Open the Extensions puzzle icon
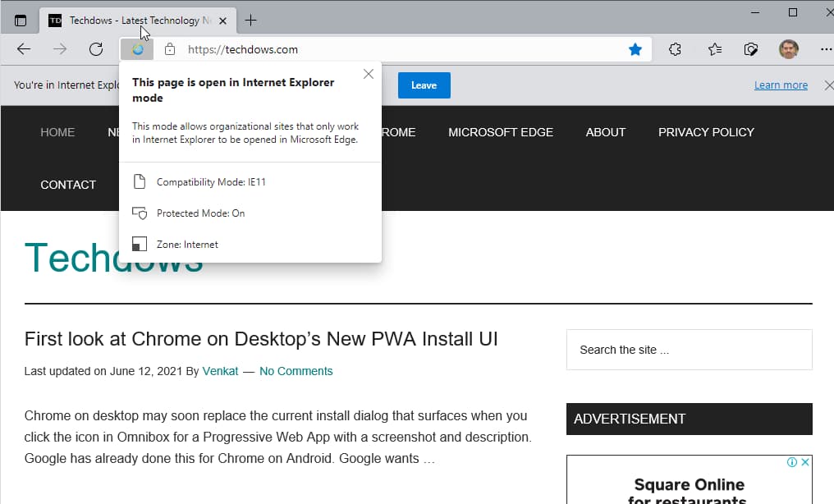Screen dimensions: 834x504 675,49
